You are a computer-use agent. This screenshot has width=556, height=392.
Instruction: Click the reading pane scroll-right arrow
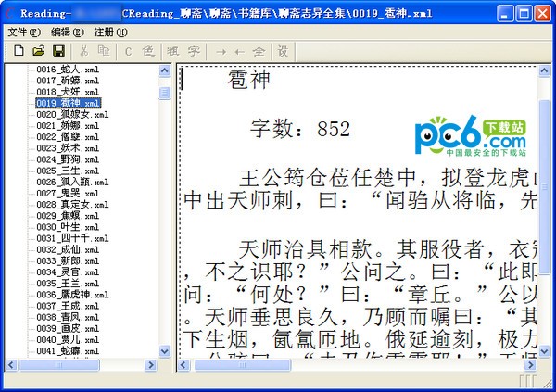pyautogui.click(x=530, y=365)
